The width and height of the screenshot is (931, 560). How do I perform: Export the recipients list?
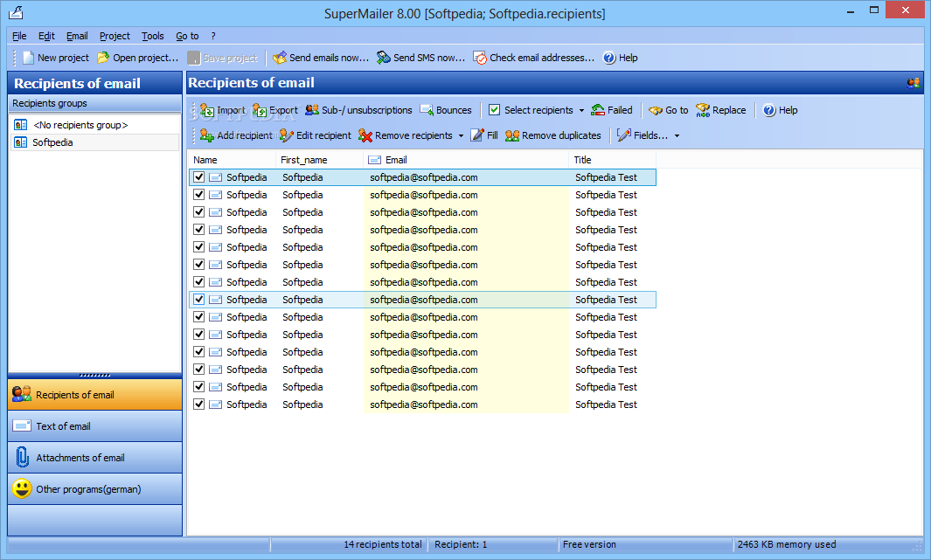(x=274, y=110)
